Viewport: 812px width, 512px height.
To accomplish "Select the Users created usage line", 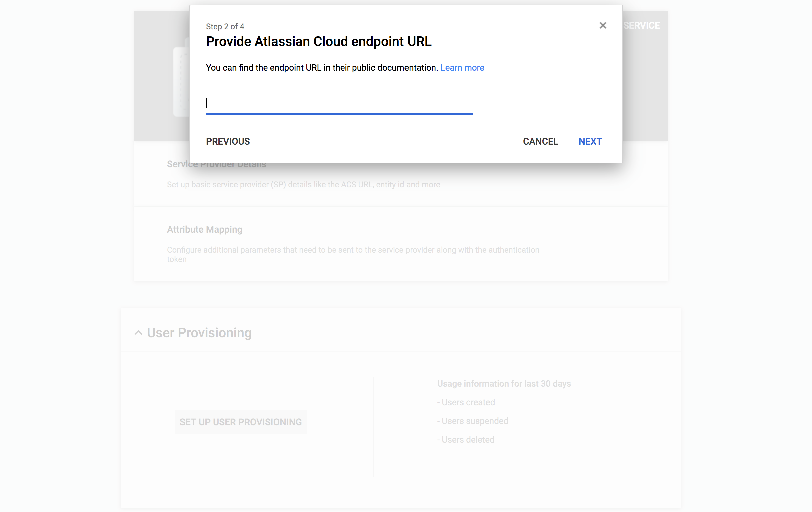I will coord(466,402).
